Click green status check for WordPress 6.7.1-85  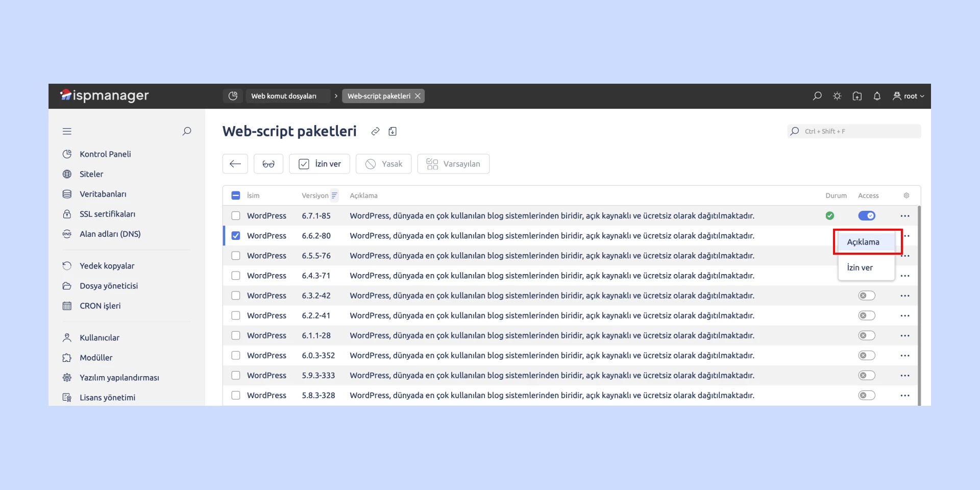coord(830,216)
